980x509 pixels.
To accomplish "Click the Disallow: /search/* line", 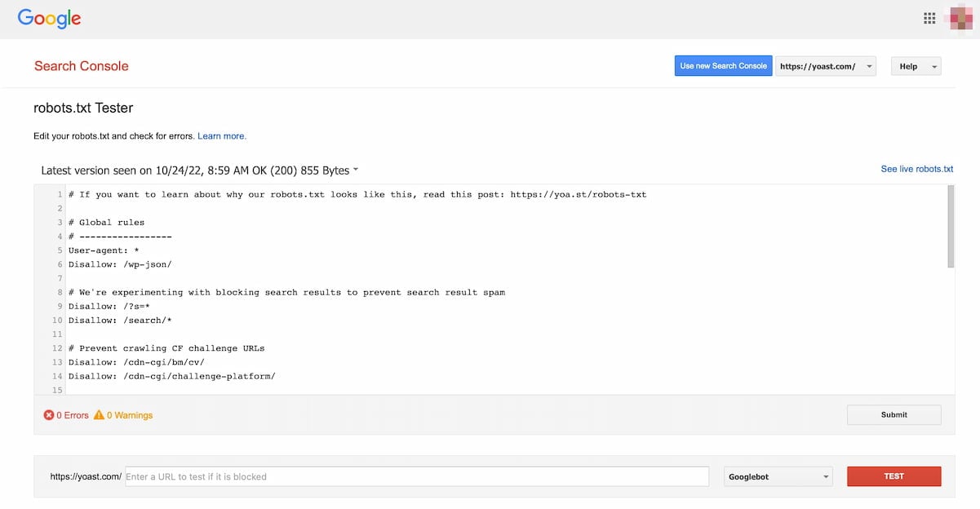I will click(120, 320).
